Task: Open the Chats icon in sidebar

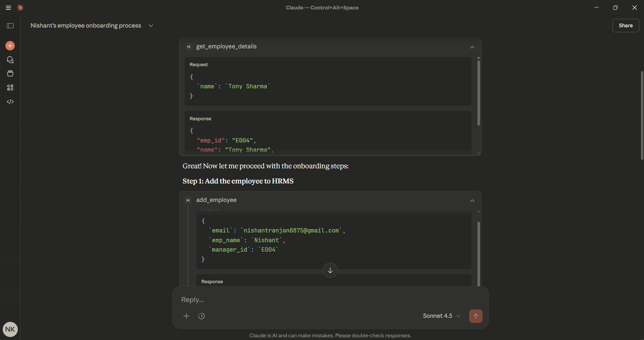Action: click(x=10, y=60)
